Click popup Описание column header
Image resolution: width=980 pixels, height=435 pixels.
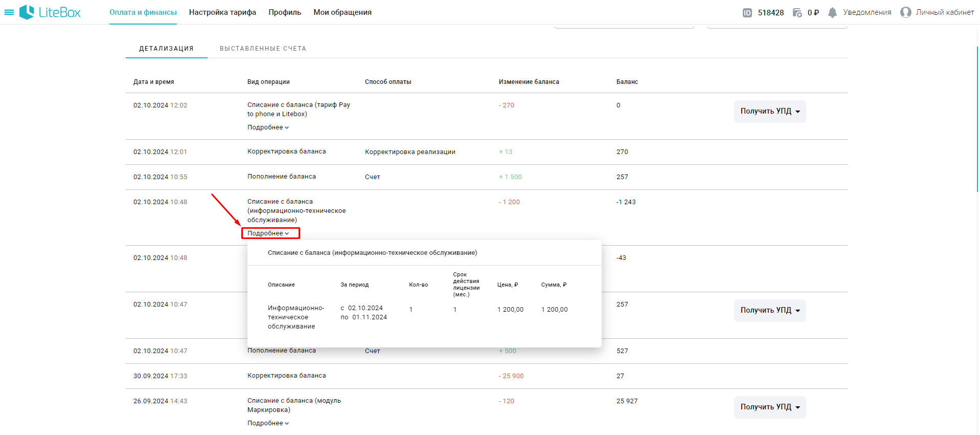pos(281,285)
